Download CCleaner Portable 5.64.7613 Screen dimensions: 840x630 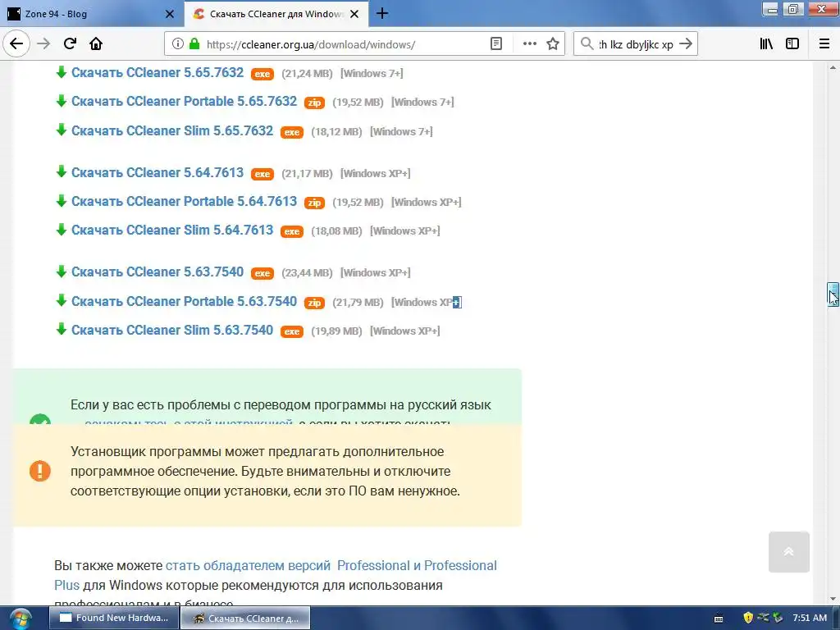(x=184, y=202)
